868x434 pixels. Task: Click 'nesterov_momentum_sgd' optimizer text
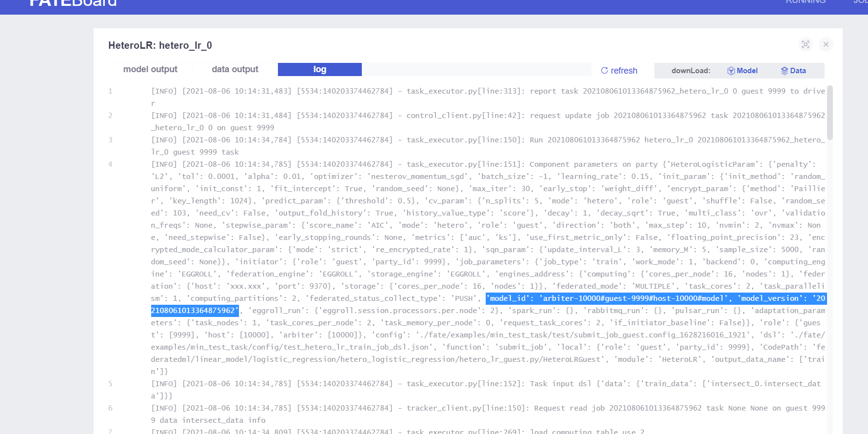417,177
